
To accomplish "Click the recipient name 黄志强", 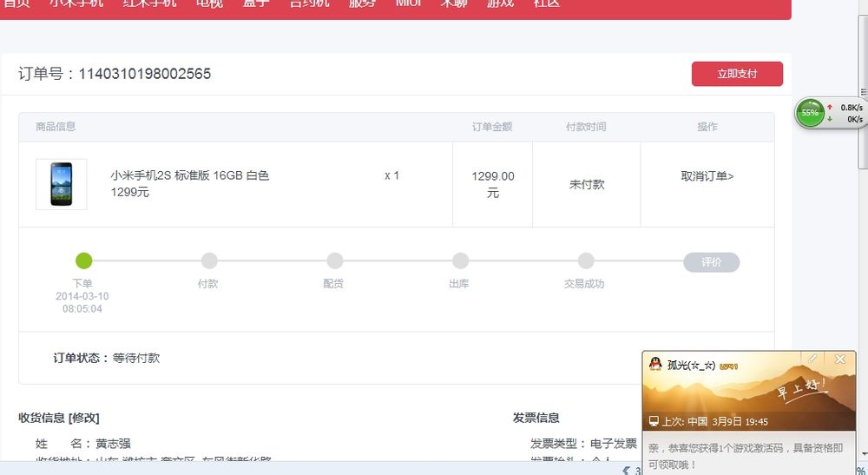I will click(113, 444).
